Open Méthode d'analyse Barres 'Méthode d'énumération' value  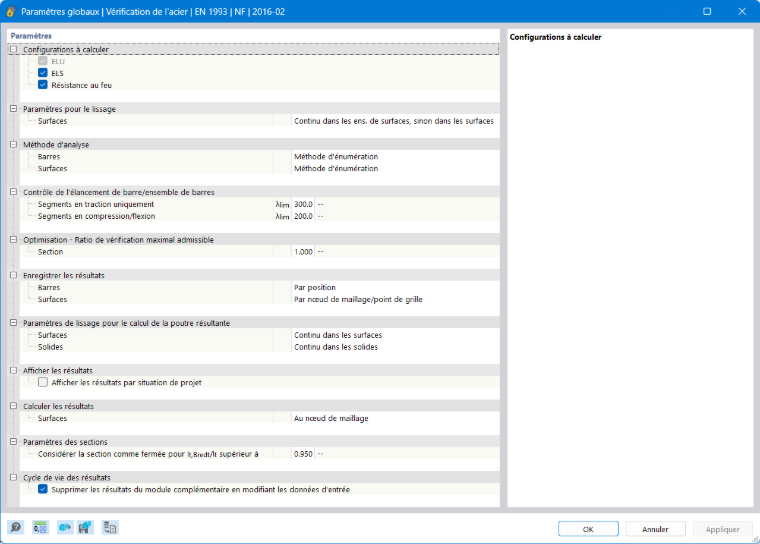(x=395, y=157)
